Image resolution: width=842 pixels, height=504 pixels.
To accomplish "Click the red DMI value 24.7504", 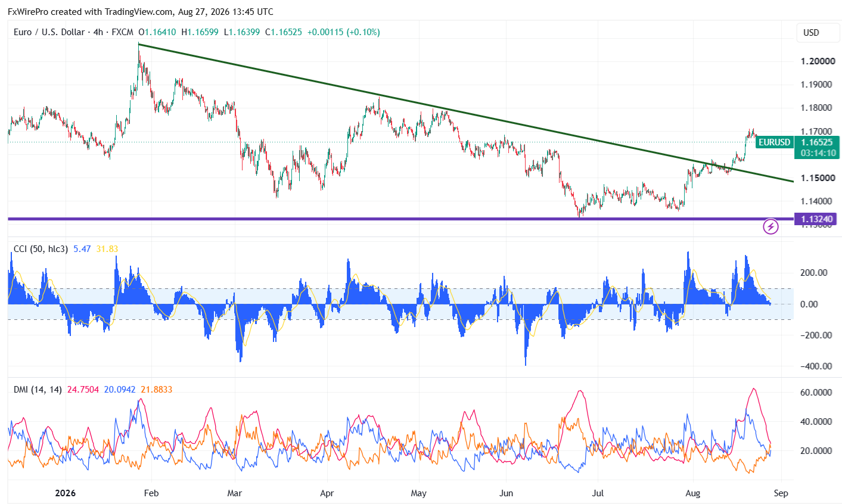I will pos(83,390).
